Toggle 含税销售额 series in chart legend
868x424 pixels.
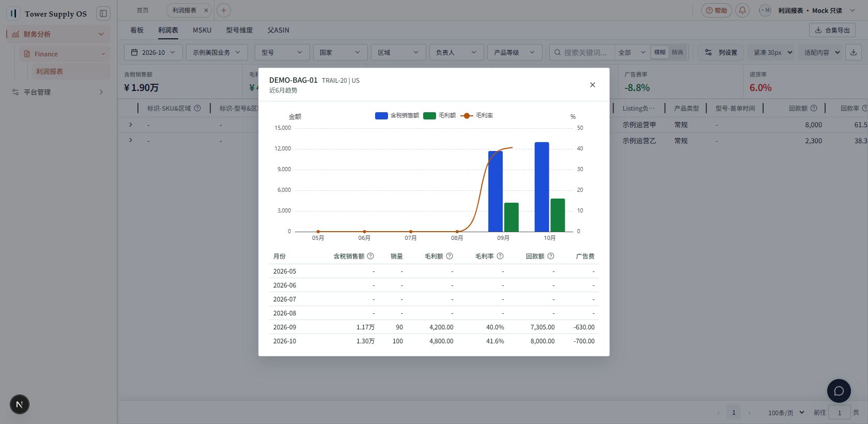tap(397, 115)
